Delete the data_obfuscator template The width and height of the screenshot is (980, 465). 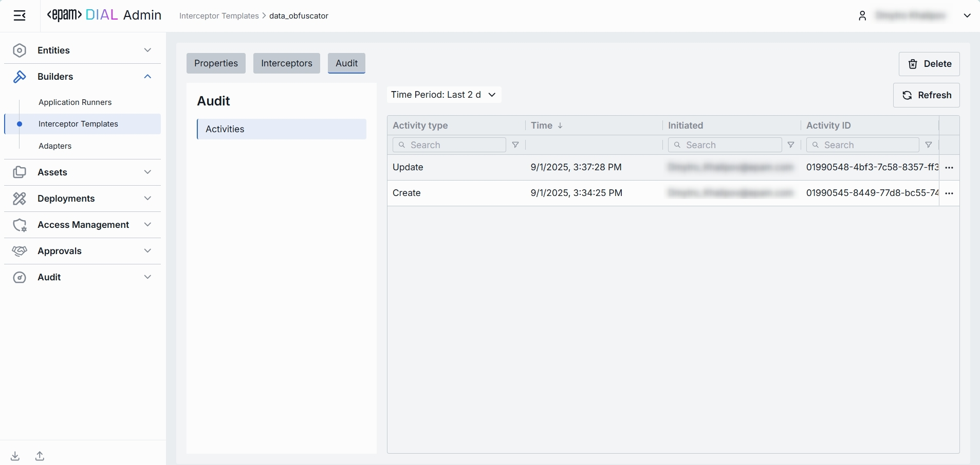point(929,64)
